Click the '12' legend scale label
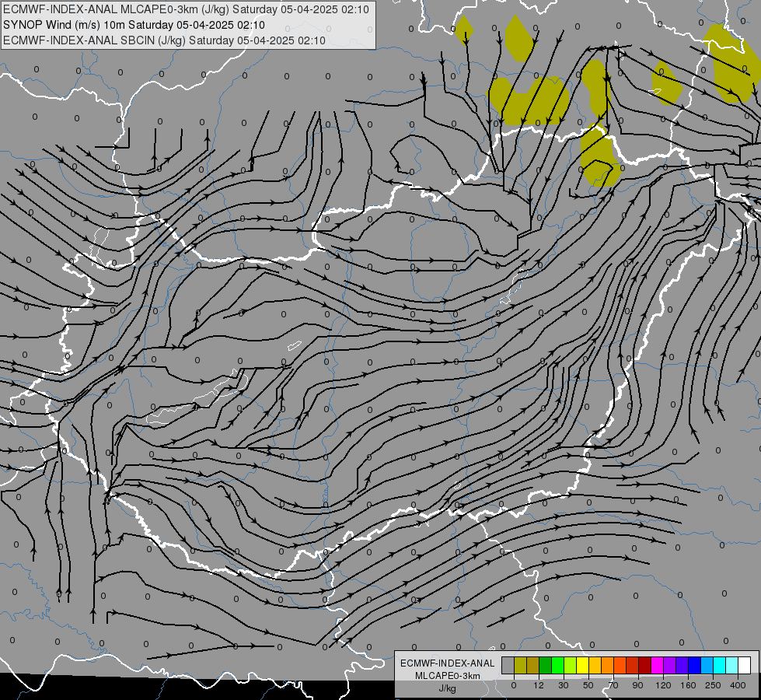Image resolution: width=761 pixels, height=700 pixels. pos(539,685)
